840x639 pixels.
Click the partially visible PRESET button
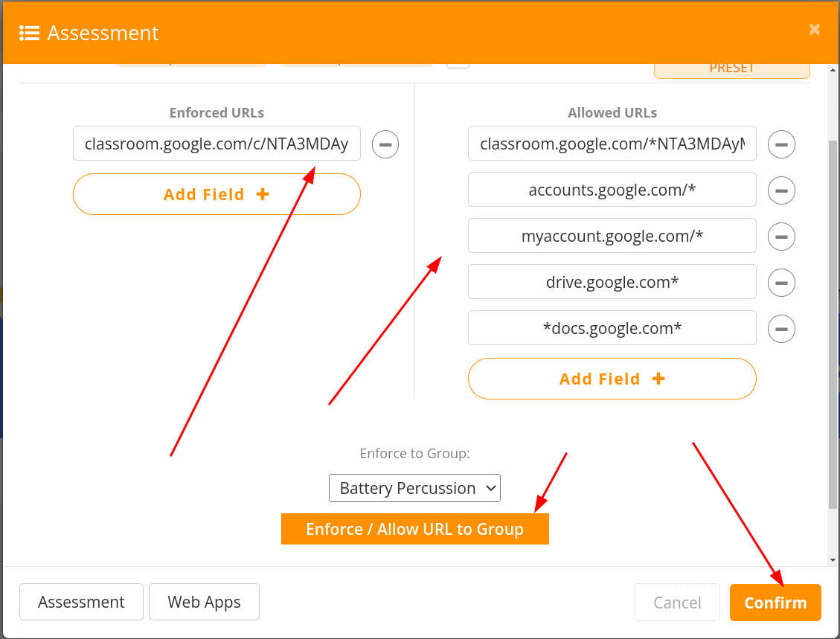tap(732, 71)
